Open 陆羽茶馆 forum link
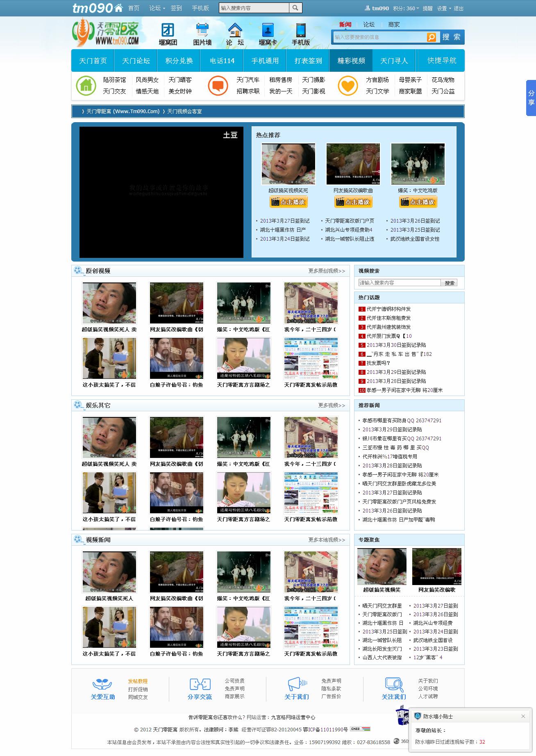Image resolution: width=536 pixels, height=756 pixels. click(x=114, y=80)
